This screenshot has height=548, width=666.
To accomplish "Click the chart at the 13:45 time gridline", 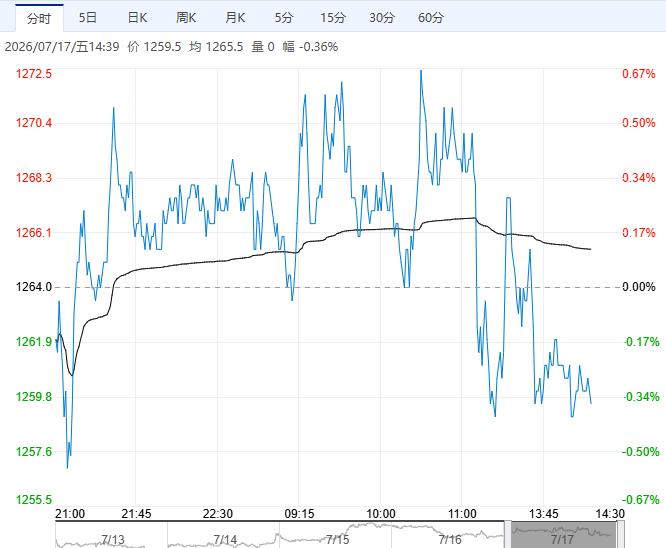I will pyautogui.click(x=544, y=287).
